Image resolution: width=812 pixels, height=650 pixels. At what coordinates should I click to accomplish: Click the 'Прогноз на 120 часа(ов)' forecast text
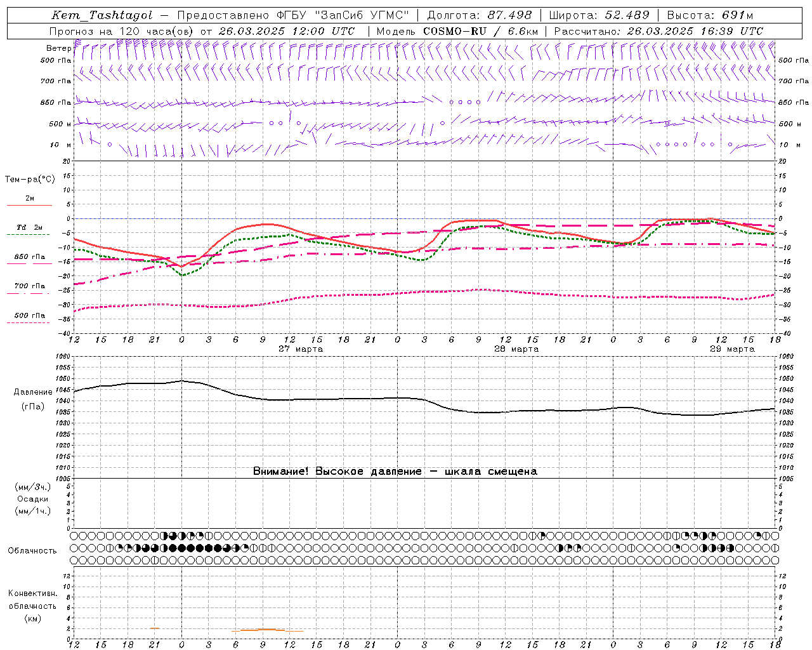coord(122,31)
